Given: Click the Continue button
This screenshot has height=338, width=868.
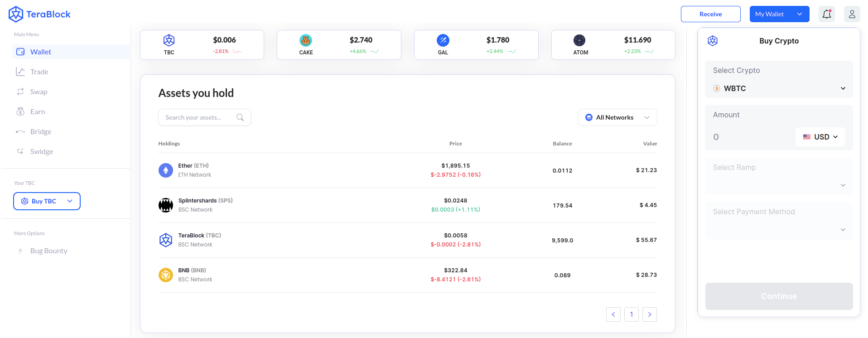Looking at the screenshot, I should coord(779,296).
